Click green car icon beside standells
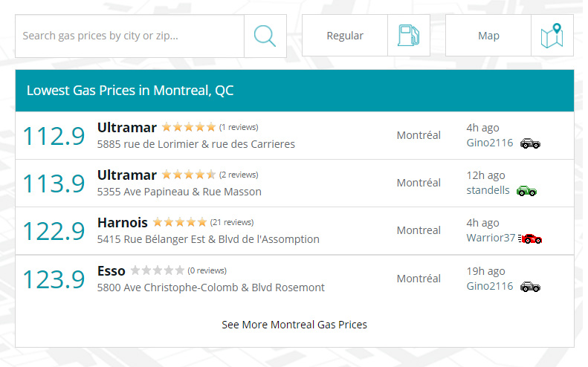 tap(526, 191)
